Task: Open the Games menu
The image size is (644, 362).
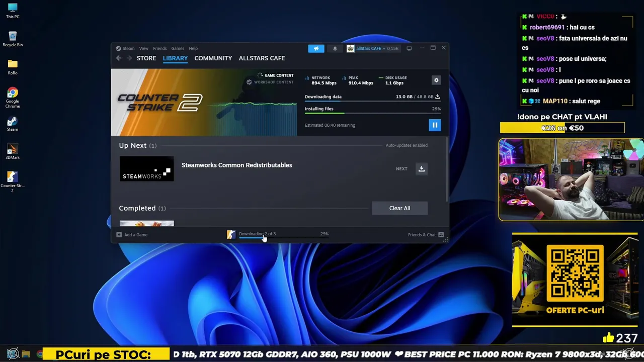Action: [x=178, y=48]
